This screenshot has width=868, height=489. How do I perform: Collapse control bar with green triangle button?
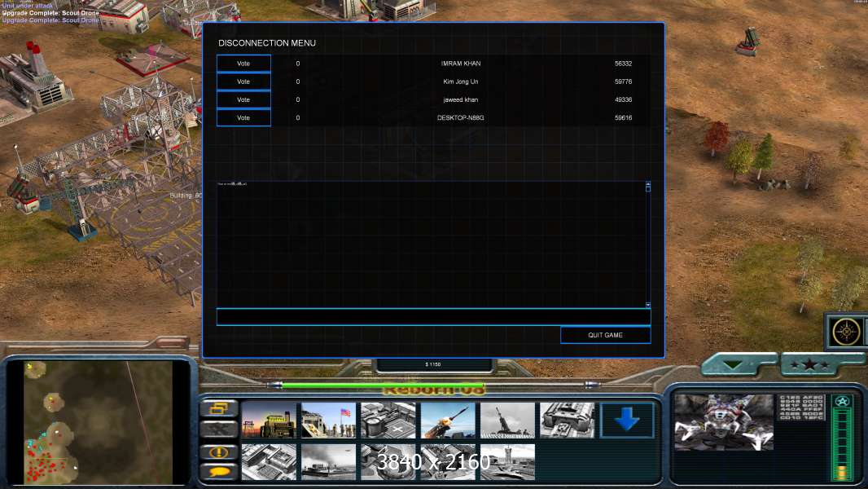pyautogui.click(x=739, y=365)
